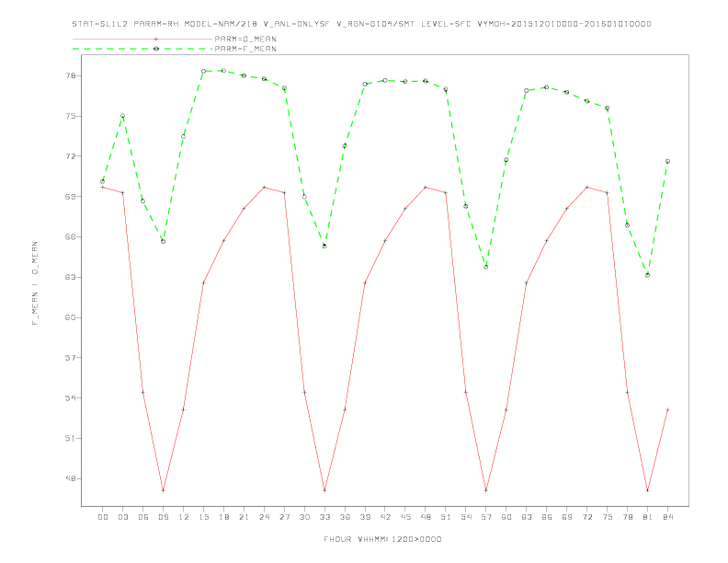Image resolution: width=728 pixels, height=563 pixels.
Task: Click x-axis forecast hour label 00
Action: click(103, 517)
